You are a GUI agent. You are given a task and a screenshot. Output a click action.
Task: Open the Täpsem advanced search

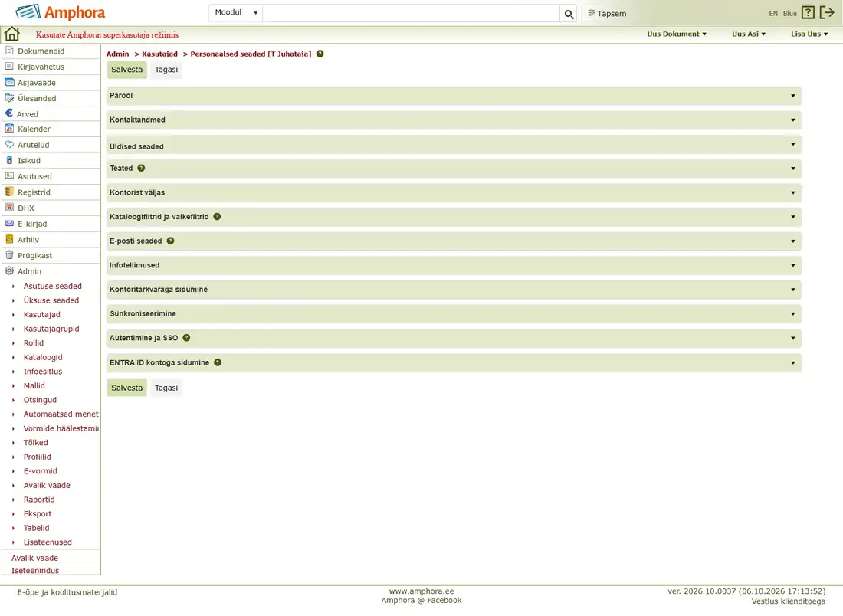pyautogui.click(x=607, y=14)
